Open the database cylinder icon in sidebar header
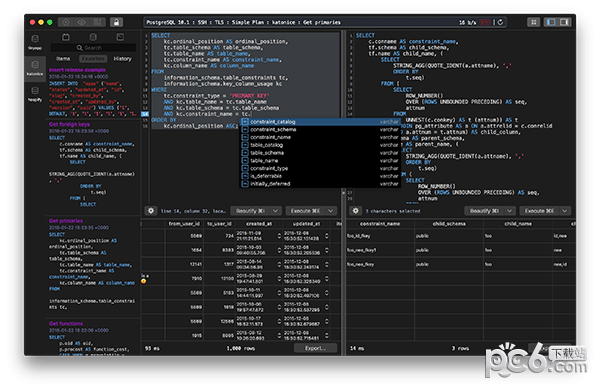Image resolution: width=600 pixels, height=390 pixels. (x=93, y=37)
